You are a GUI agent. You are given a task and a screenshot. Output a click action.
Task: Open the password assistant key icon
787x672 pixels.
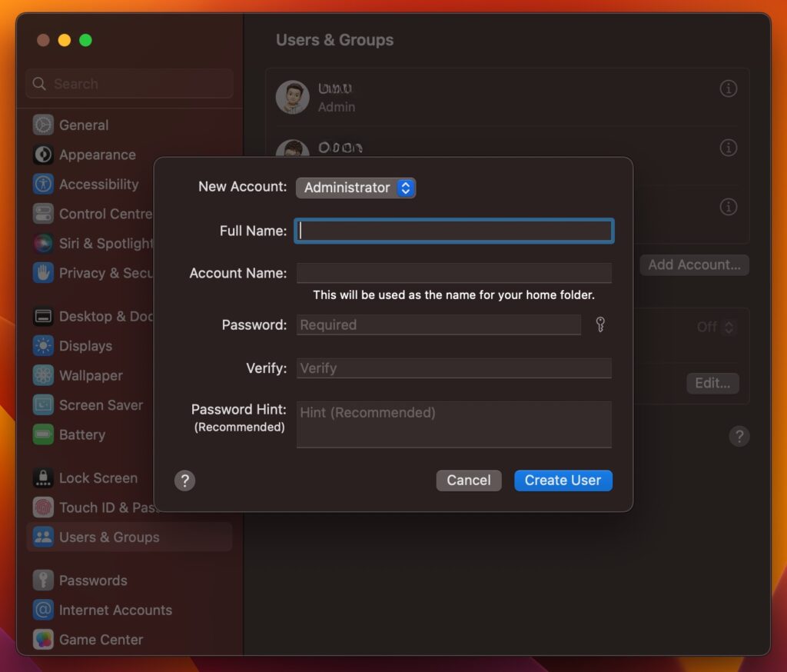click(x=599, y=324)
